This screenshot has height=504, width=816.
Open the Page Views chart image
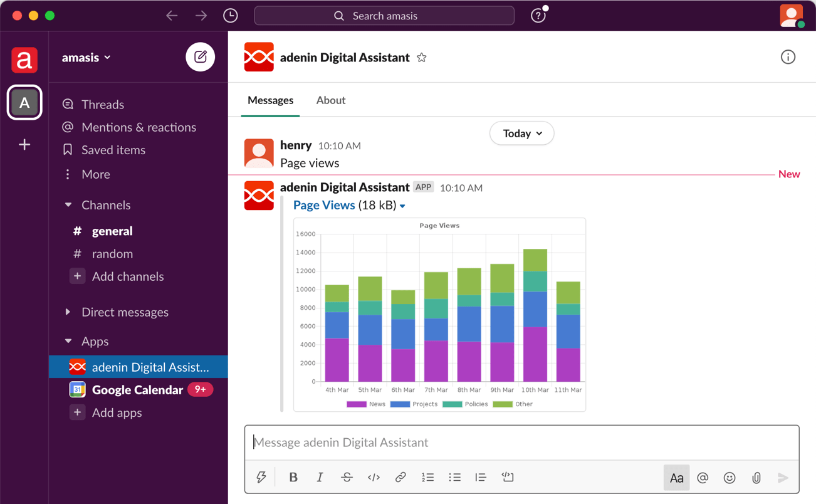pos(439,315)
